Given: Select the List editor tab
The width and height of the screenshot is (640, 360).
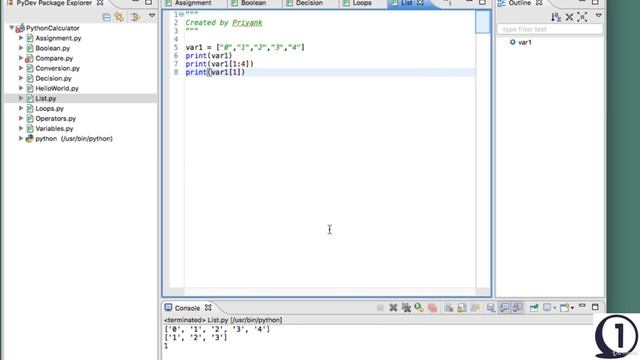Looking at the screenshot, I should 407,3.
